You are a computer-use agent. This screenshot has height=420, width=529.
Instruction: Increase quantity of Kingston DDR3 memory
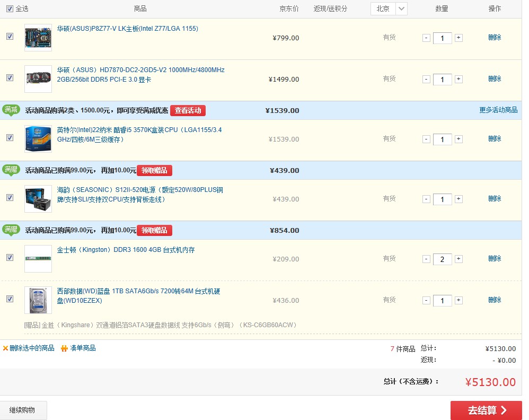tap(459, 259)
